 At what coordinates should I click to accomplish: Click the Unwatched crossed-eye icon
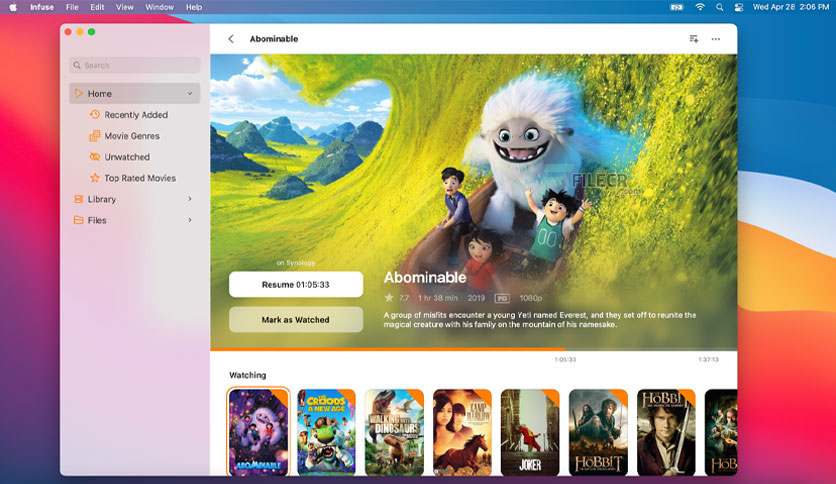[94, 157]
